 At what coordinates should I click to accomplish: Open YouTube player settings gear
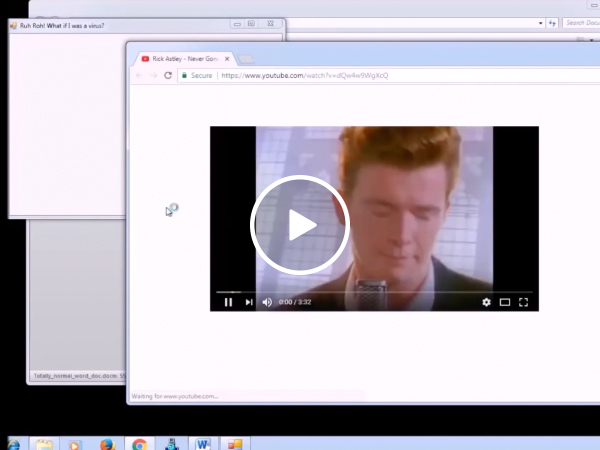coord(487,302)
